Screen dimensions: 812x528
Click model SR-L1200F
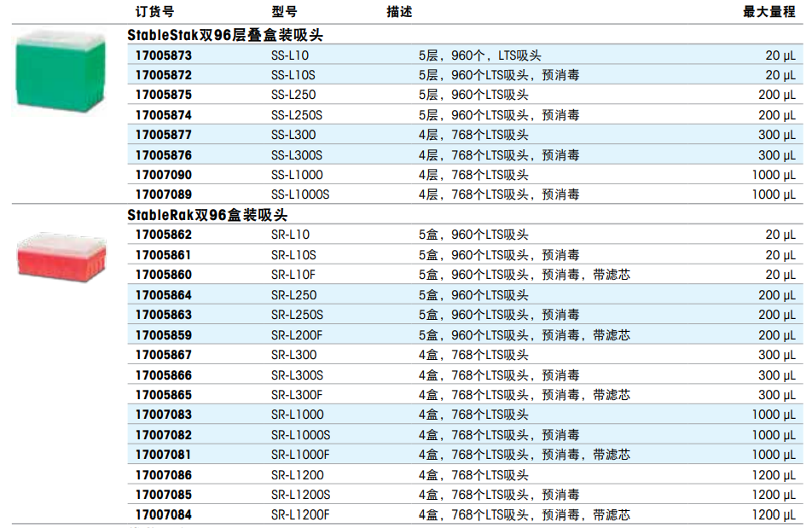click(x=300, y=514)
